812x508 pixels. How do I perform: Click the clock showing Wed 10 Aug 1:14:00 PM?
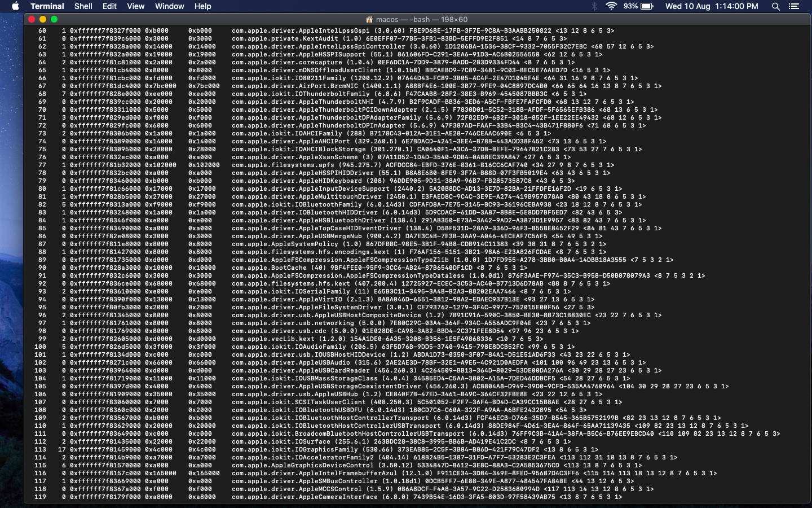pyautogui.click(x=712, y=6)
